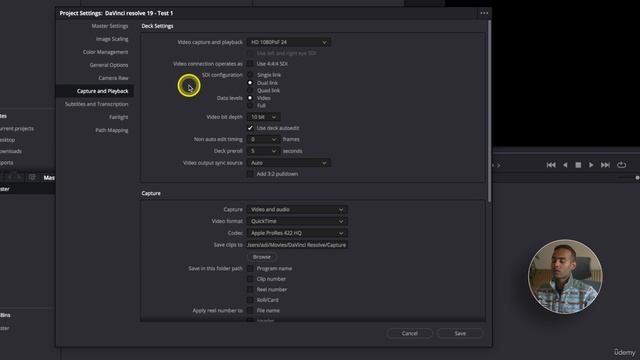Jump to last frame in the viewer
640x360 pixels.
605,165
